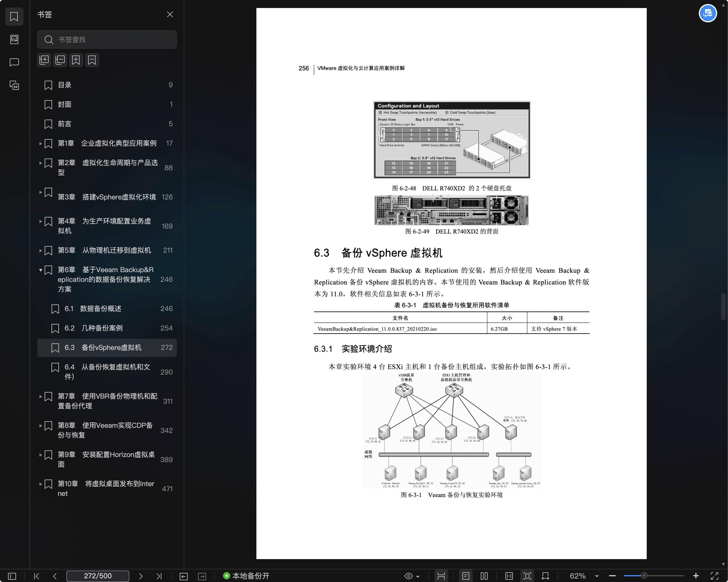Go to the last page

tap(159, 576)
